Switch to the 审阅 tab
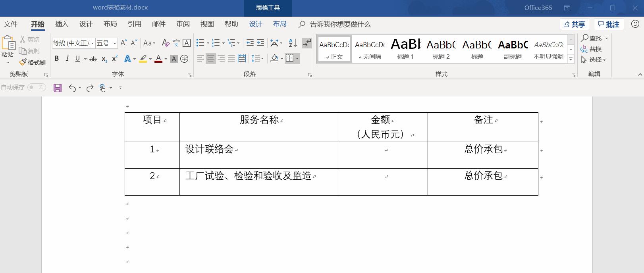This screenshot has width=644, height=273. pos(183,24)
